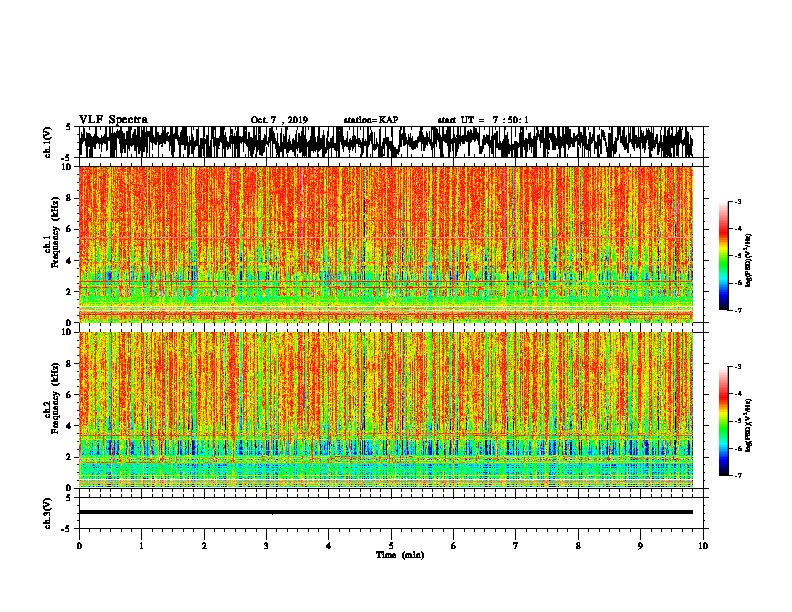Click the '8' kHz tick on ch.2 axis

(70, 364)
